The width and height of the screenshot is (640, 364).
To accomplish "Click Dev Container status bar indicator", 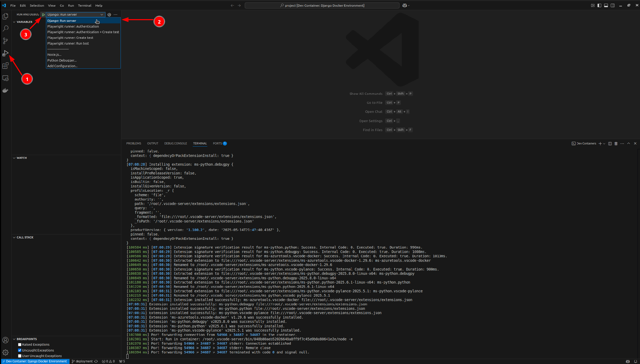I will (35, 361).
